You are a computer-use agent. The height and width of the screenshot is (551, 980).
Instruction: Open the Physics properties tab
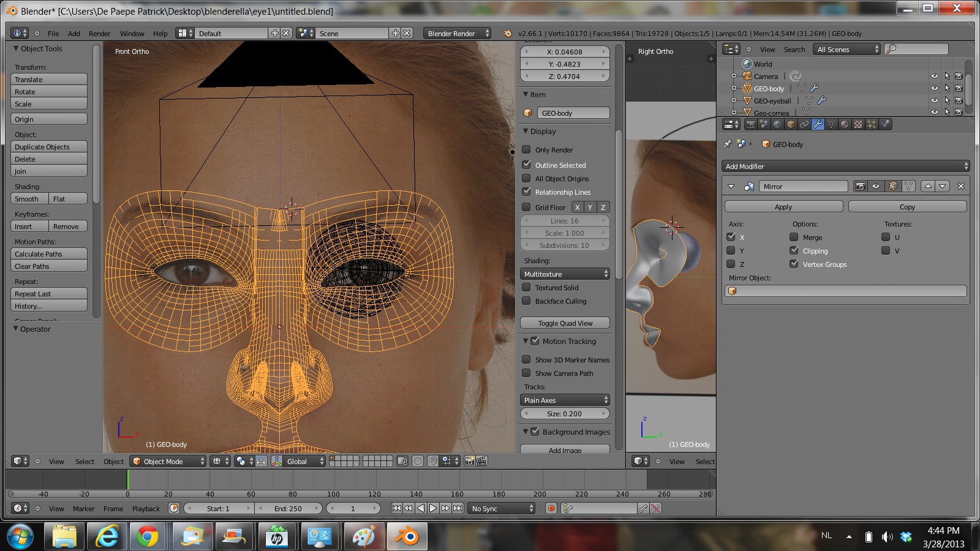click(885, 124)
